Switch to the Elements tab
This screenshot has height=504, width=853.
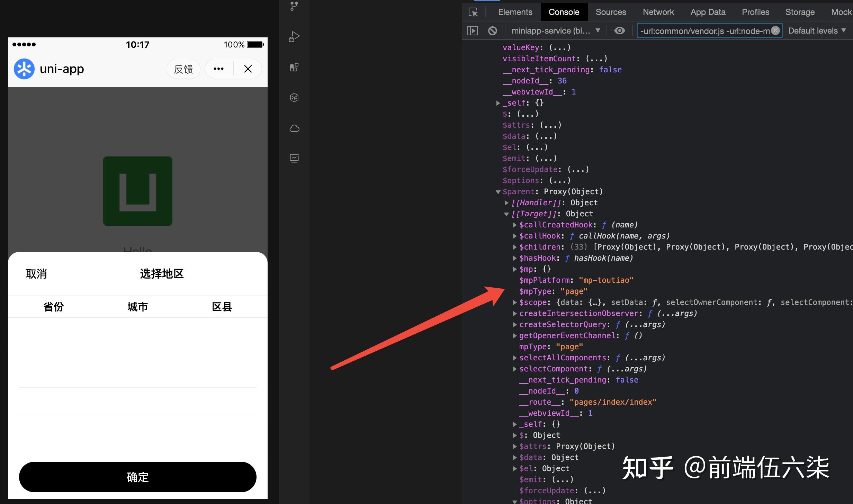pos(515,12)
